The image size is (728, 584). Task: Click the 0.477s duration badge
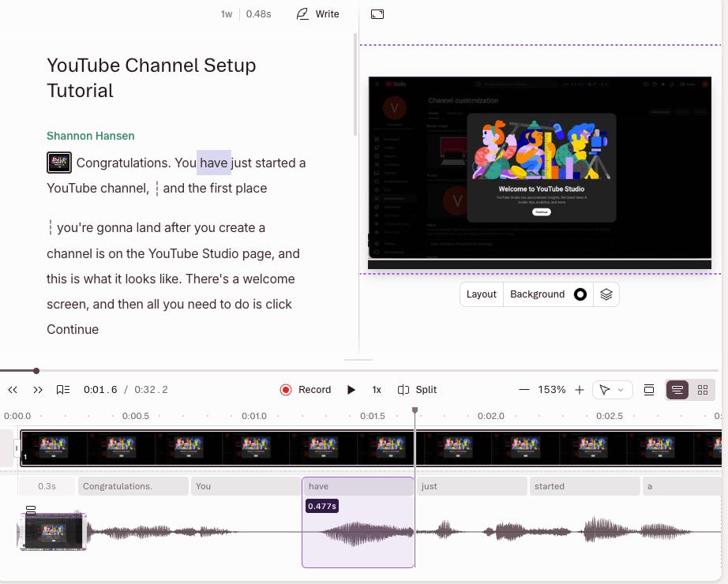coord(322,506)
